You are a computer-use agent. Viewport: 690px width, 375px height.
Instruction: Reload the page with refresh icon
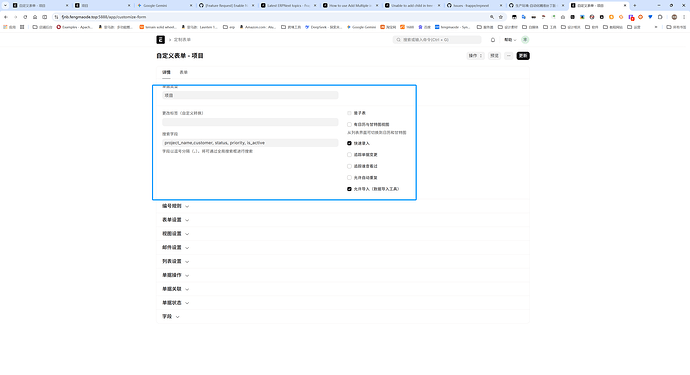pos(25,17)
